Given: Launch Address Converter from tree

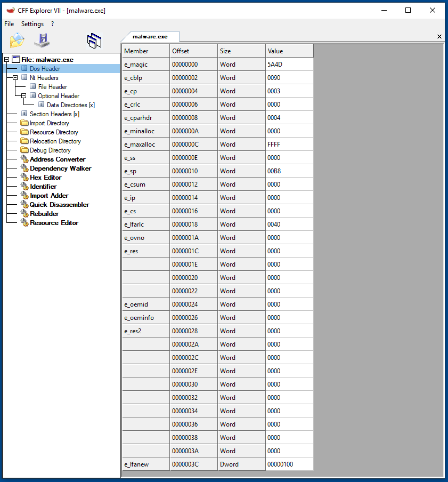Looking at the screenshot, I should (x=58, y=159).
